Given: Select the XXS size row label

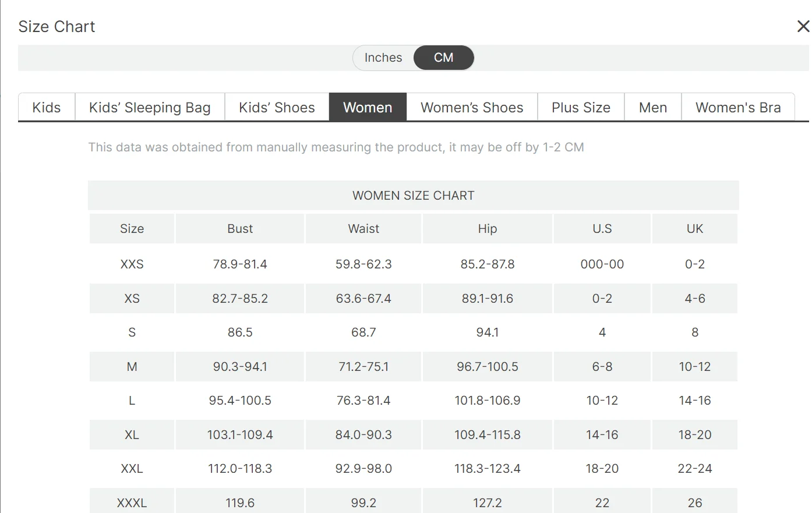Looking at the screenshot, I should [x=132, y=264].
